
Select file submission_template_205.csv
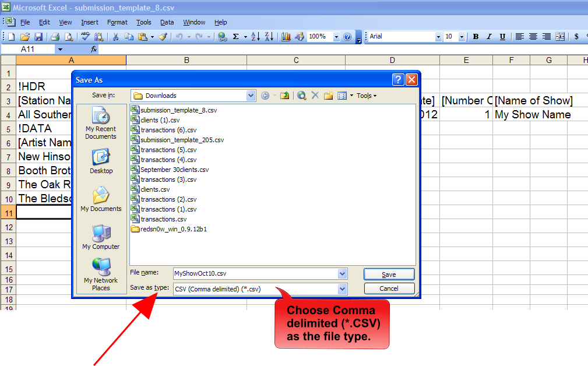[177, 140]
